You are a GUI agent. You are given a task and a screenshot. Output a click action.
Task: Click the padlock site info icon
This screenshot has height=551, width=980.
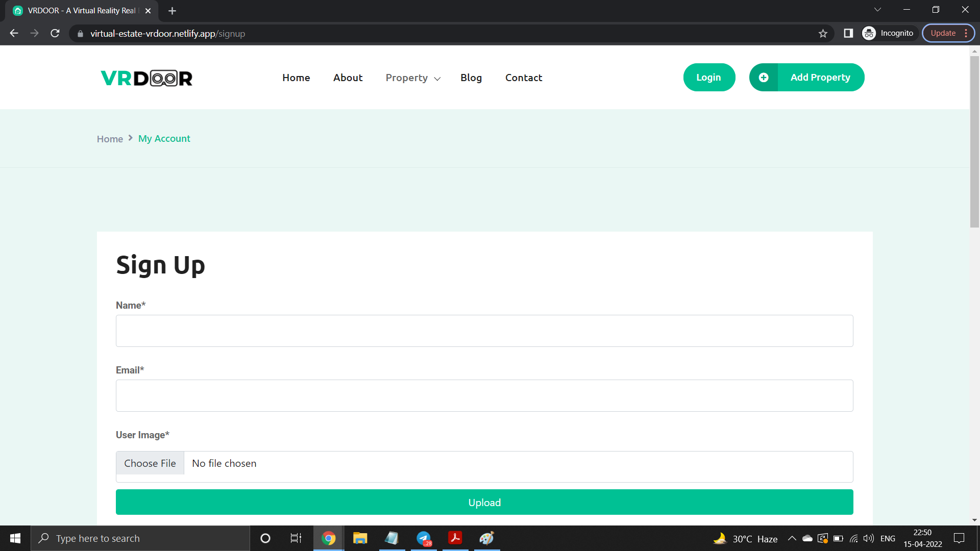click(80, 34)
